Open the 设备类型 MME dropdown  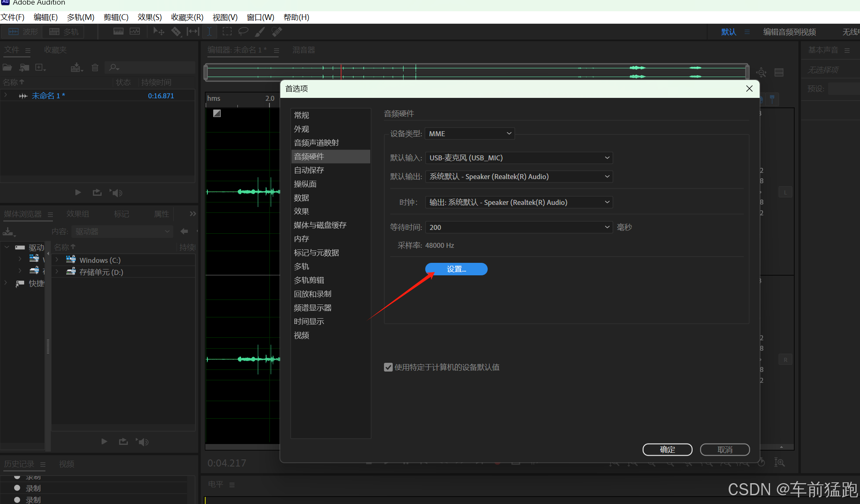[x=469, y=134]
